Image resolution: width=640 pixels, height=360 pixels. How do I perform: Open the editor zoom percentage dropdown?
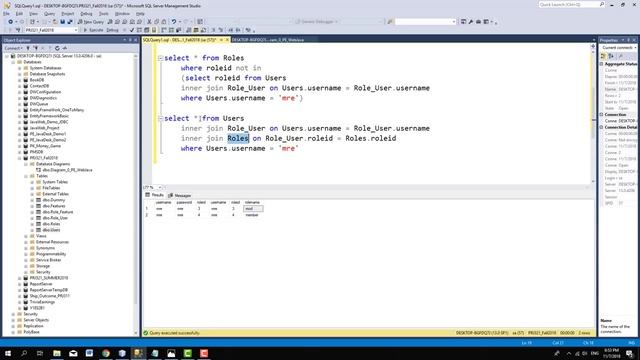[160, 187]
